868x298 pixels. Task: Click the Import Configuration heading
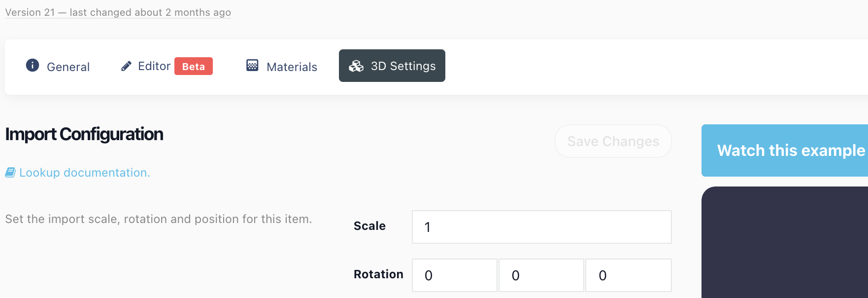coord(84,134)
